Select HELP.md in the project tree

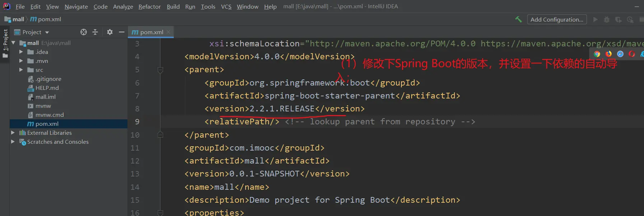tap(47, 88)
